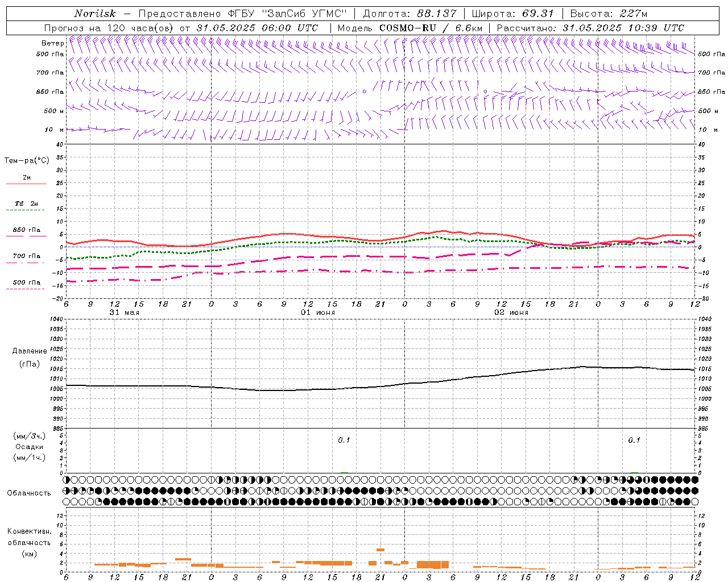The height and width of the screenshot is (582, 728).
Task: Click the "31 мая" date label
Action: pyautogui.click(x=124, y=313)
